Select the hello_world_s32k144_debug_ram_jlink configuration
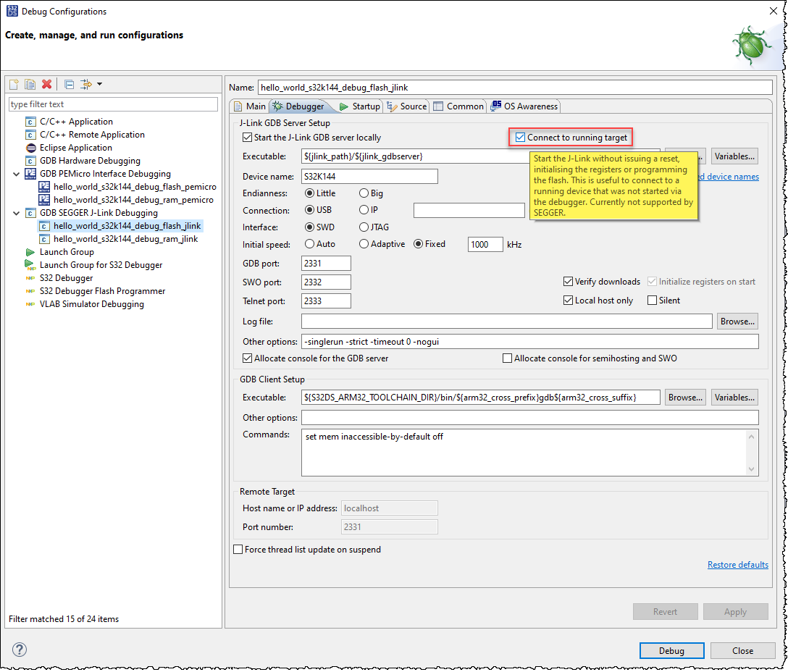Viewport: 788px width, 672px height. (125, 238)
